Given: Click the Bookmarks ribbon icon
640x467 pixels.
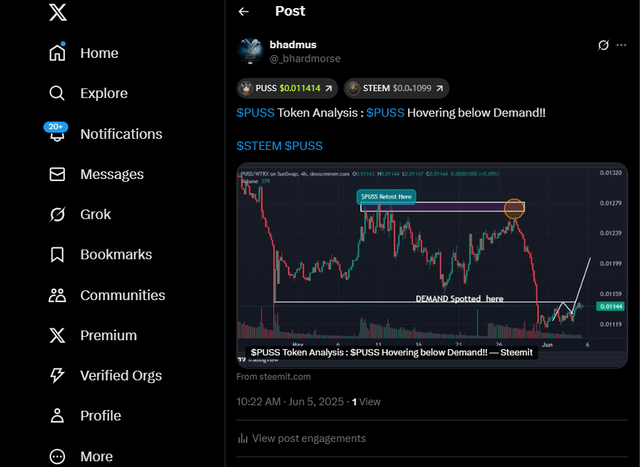Looking at the screenshot, I should (57, 254).
